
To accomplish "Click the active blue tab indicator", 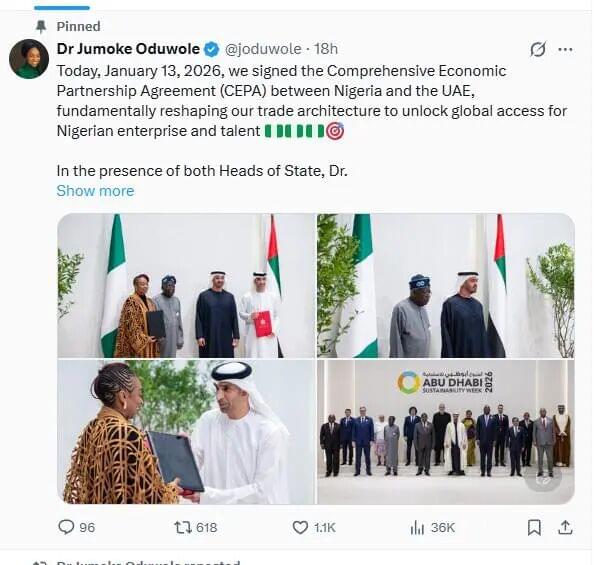I will pos(62,8).
